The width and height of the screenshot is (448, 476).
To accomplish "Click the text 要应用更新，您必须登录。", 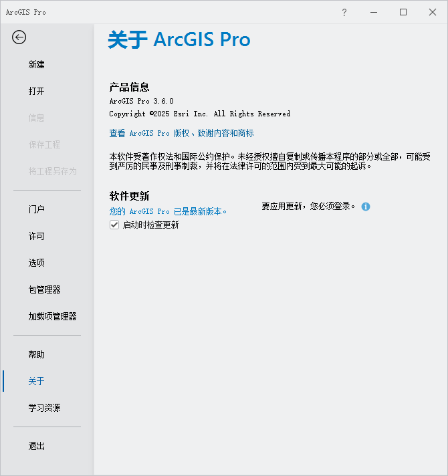I will coord(308,207).
